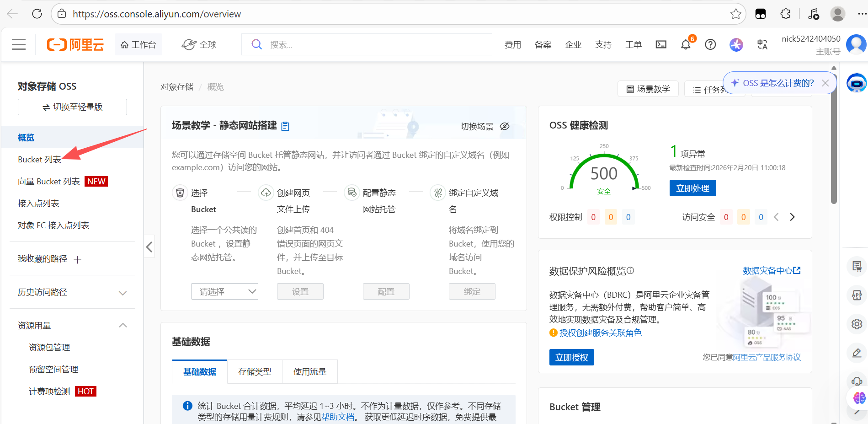Open the purple AI assistant icon in header
Image resolution: width=868 pixels, height=424 pixels.
point(736,44)
